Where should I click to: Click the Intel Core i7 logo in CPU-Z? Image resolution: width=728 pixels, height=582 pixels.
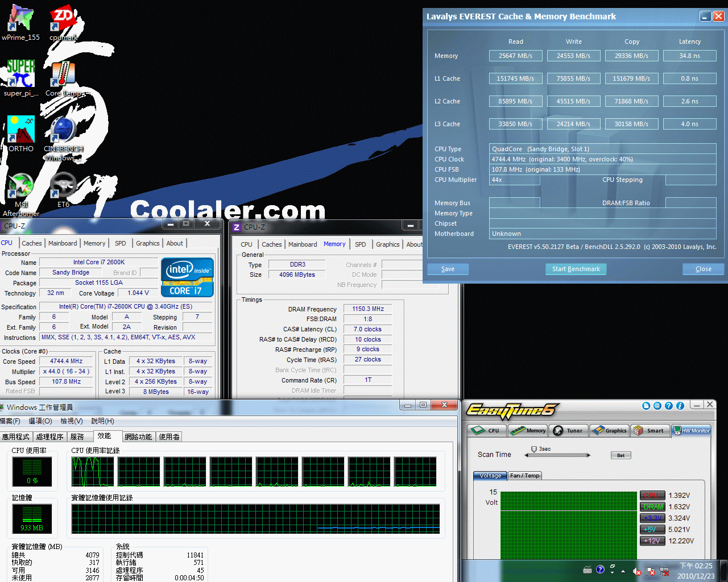point(187,277)
